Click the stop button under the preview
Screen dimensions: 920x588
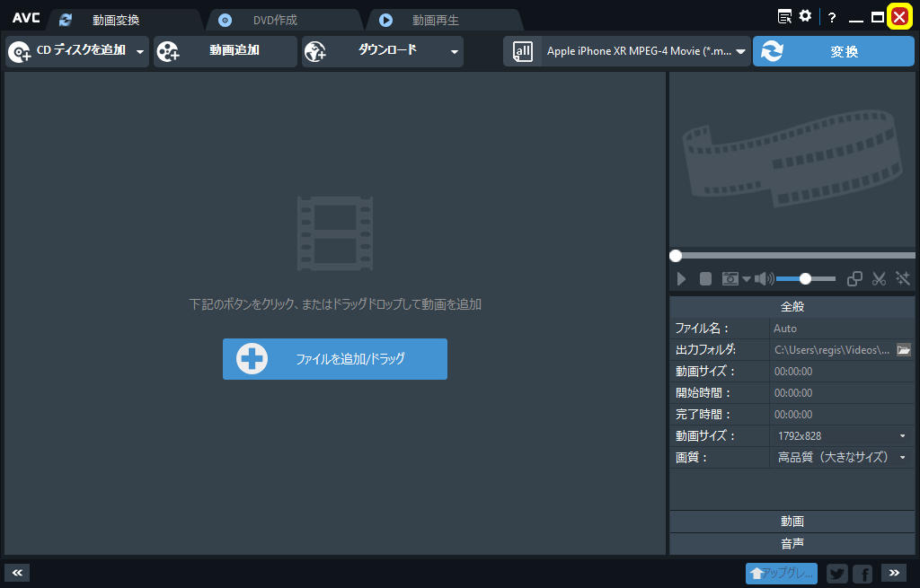[706, 279]
